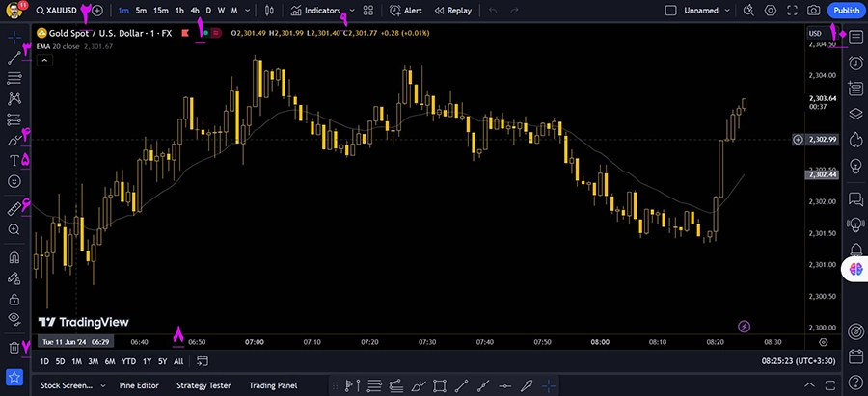Expand the timeframe interval dropdown arrow
This screenshot has height=396, width=868.
(249, 11)
